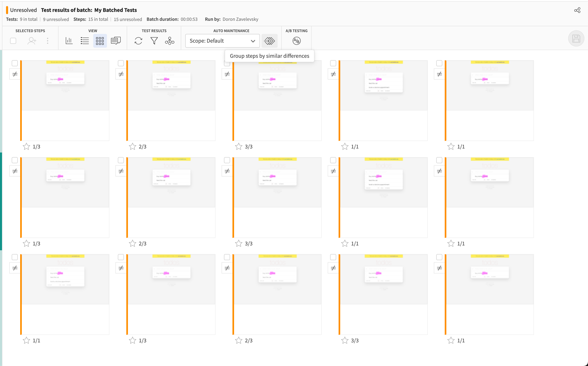The image size is (588, 366).
Task: Toggle the select all steps checkbox
Action: point(13,41)
